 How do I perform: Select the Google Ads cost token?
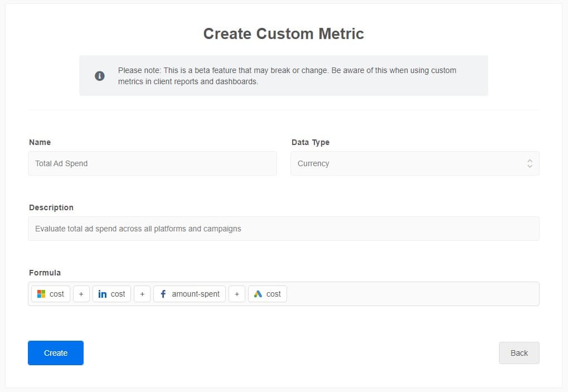click(x=50, y=294)
